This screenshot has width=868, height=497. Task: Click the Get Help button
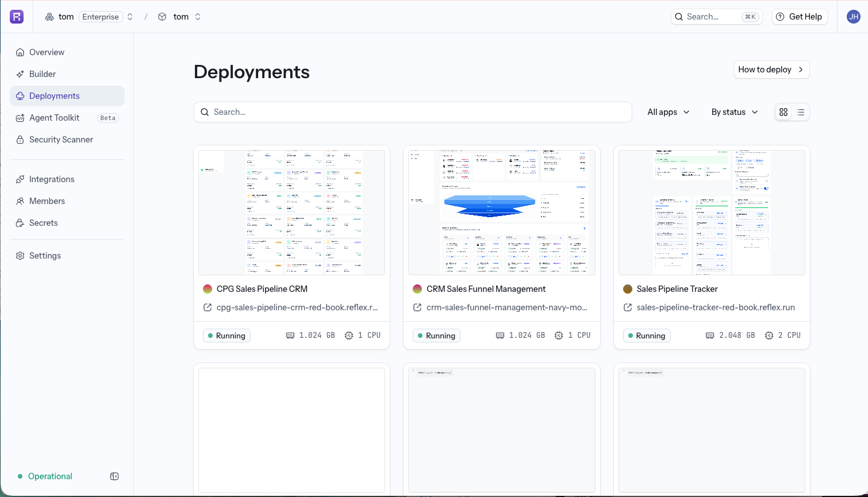click(799, 17)
